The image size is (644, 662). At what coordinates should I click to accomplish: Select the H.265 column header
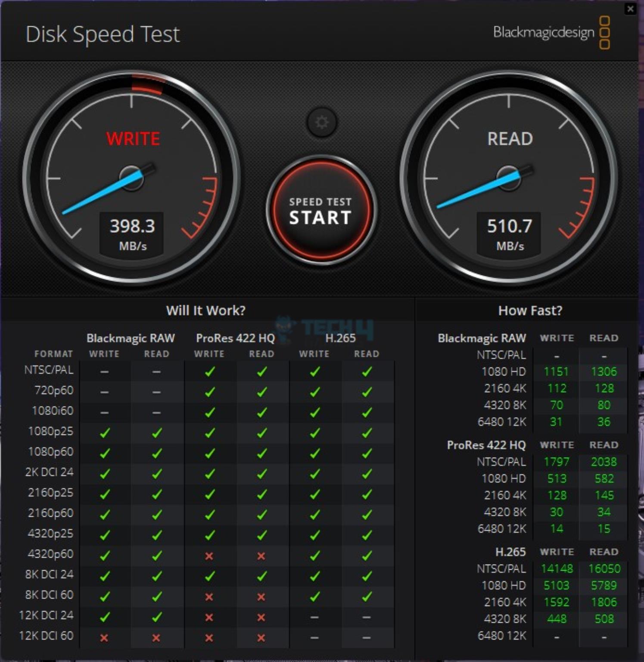pyautogui.click(x=341, y=338)
